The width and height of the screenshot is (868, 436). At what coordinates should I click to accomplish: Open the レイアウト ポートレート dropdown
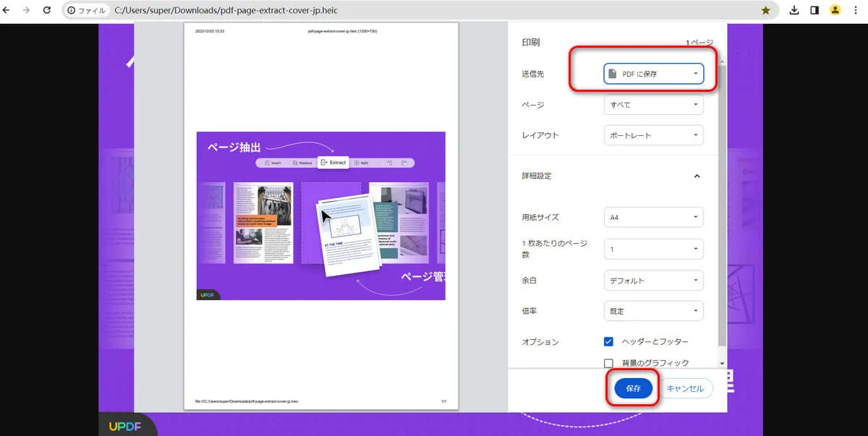tap(653, 135)
